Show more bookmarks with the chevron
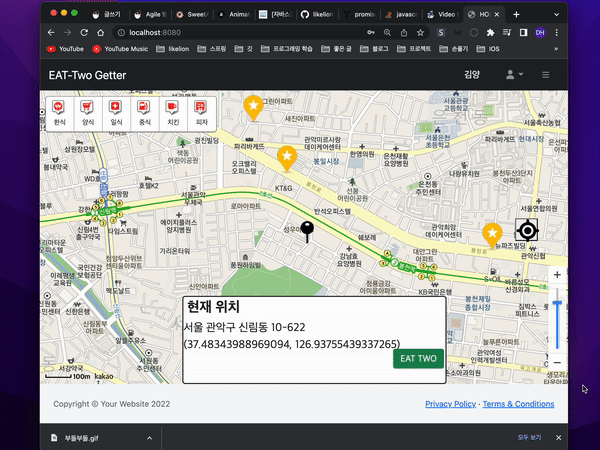Viewport: 600px width, 450px height. [x=556, y=49]
